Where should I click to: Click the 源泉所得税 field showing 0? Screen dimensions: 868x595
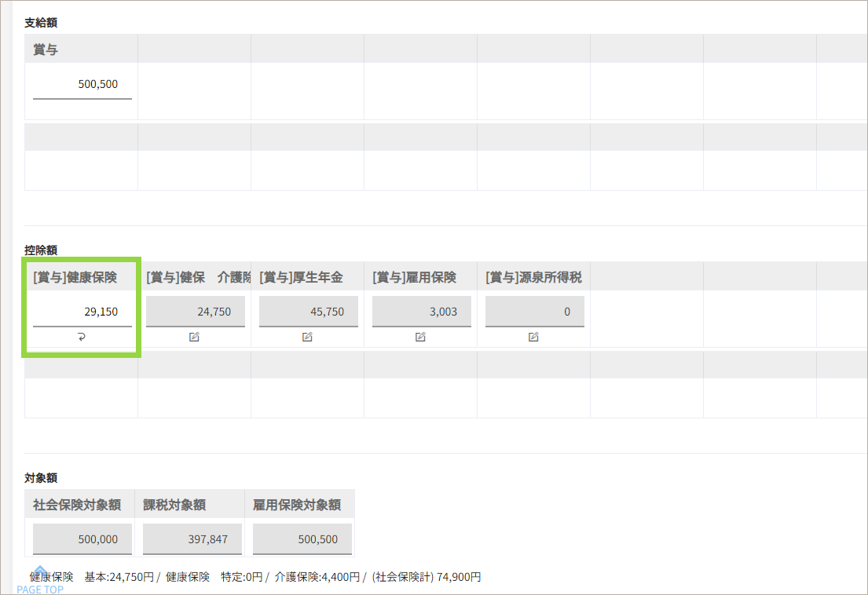point(534,312)
